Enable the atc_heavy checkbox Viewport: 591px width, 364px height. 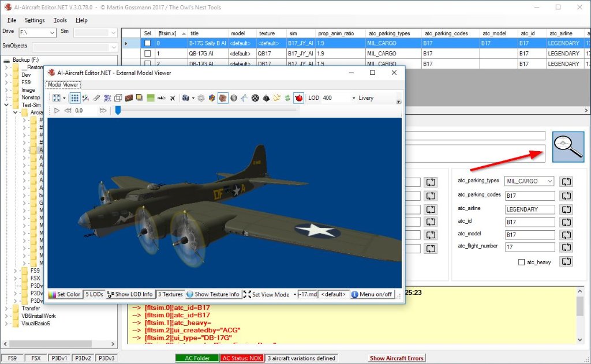pos(521,262)
